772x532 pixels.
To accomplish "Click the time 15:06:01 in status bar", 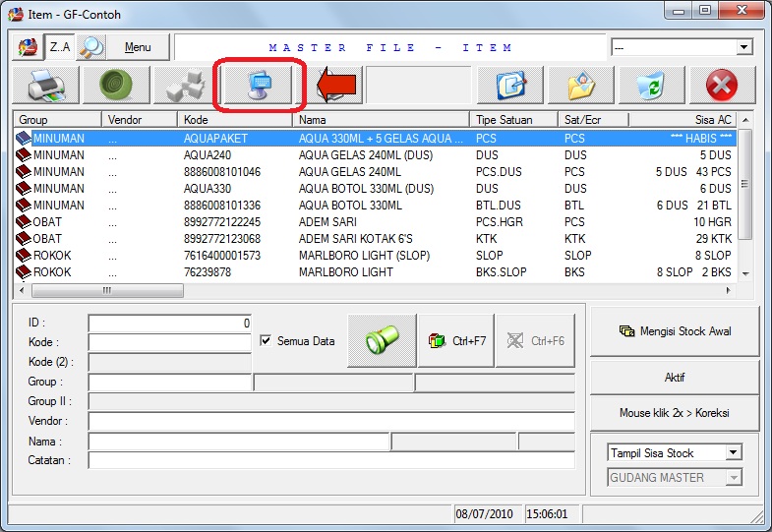I will (547, 513).
